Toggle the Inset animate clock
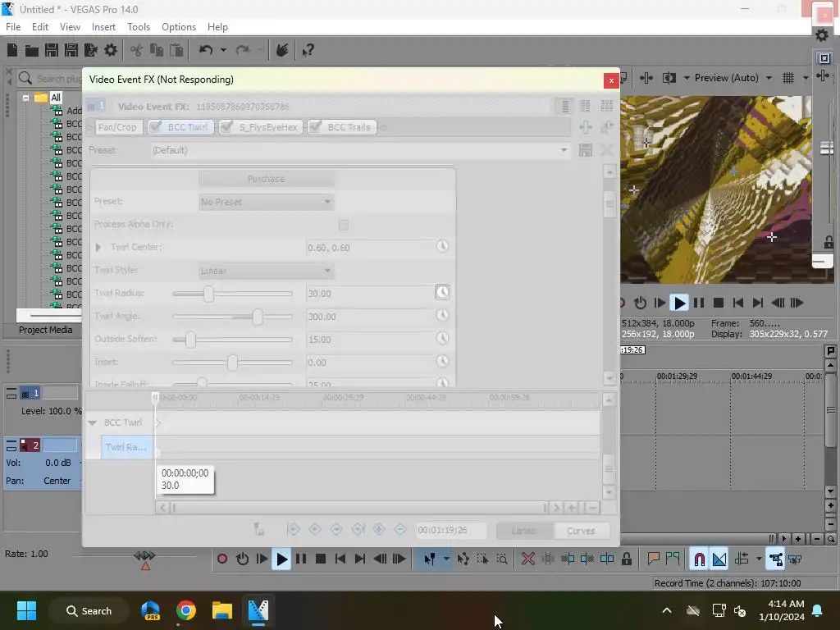 tap(442, 362)
